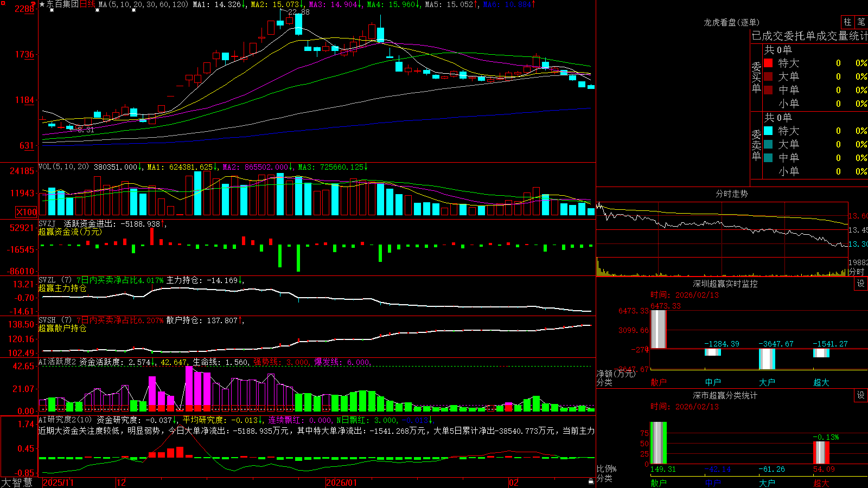Click the 8.31 low price label
Image resolution: width=868 pixels, height=488 pixels.
pos(86,130)
